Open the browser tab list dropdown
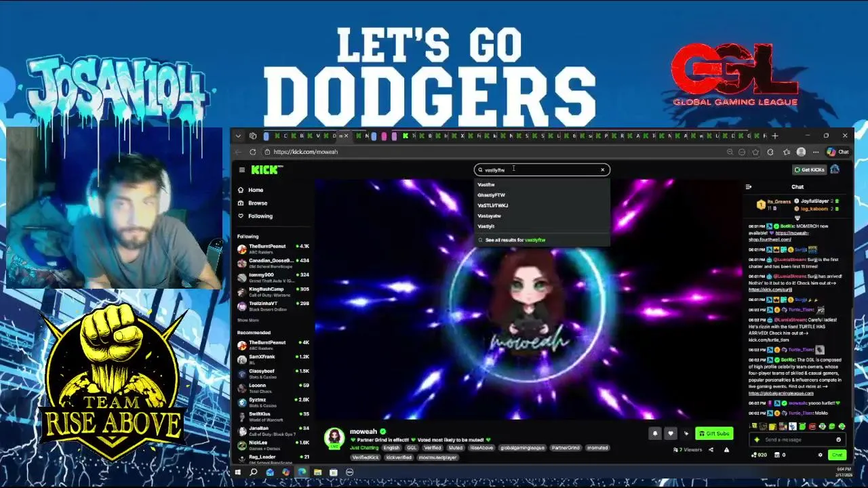The height and width of the screenshot is (488, 868). pos(238,136)
